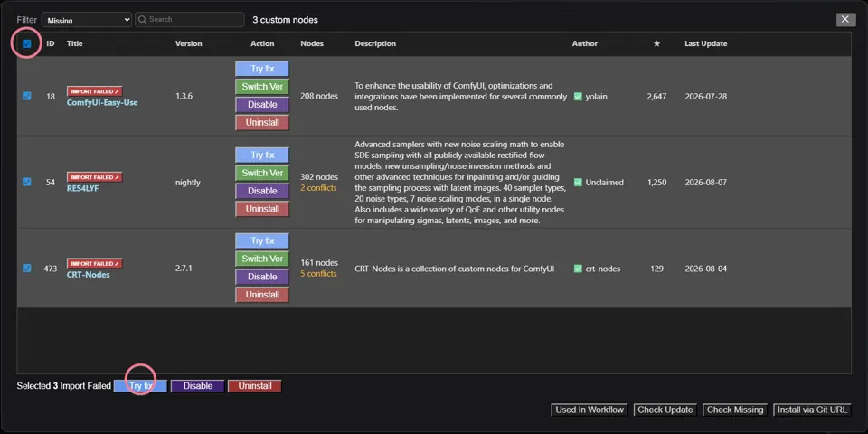Click the 208 nodes count
Viewport: 868px width, 434px height.
(319, 96)
